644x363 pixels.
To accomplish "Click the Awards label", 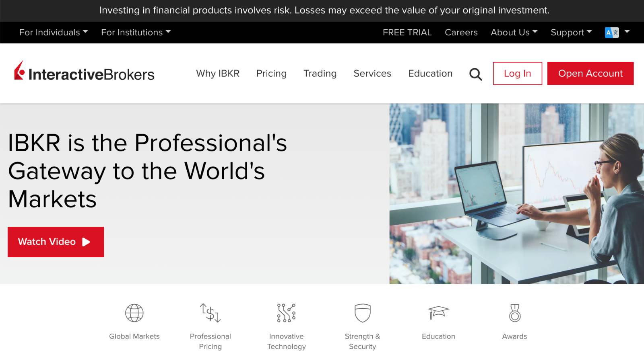I will pyautogui.click(x=514, y=336).
